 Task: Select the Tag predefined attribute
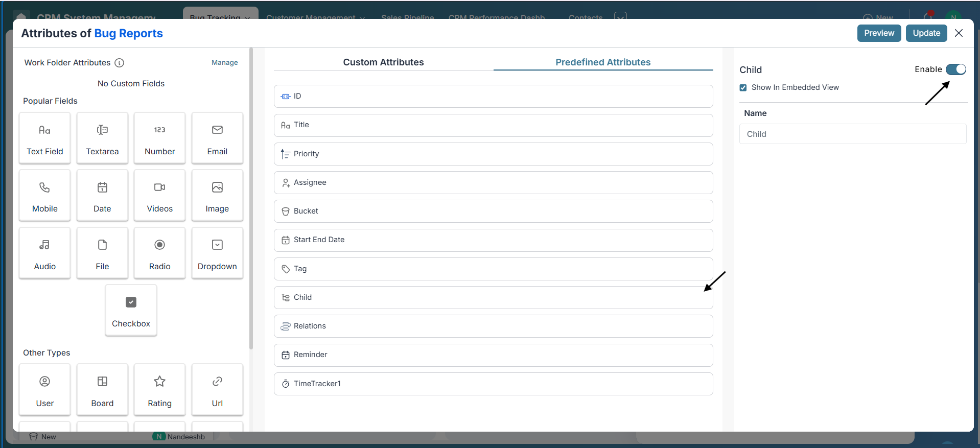493,269
